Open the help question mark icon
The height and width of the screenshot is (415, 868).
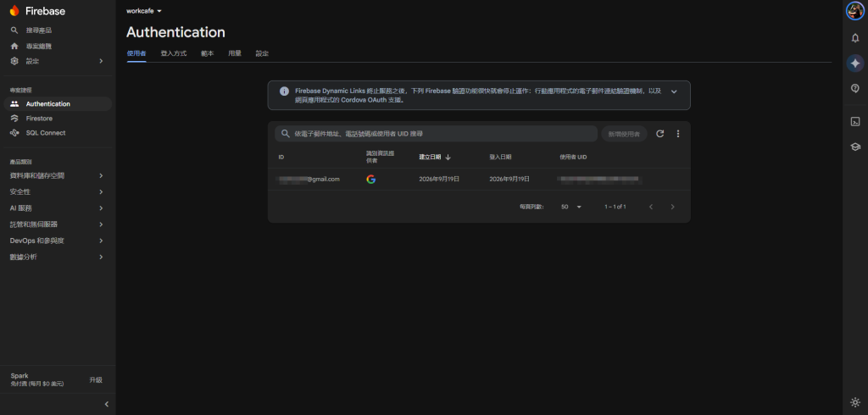point(855,88)
